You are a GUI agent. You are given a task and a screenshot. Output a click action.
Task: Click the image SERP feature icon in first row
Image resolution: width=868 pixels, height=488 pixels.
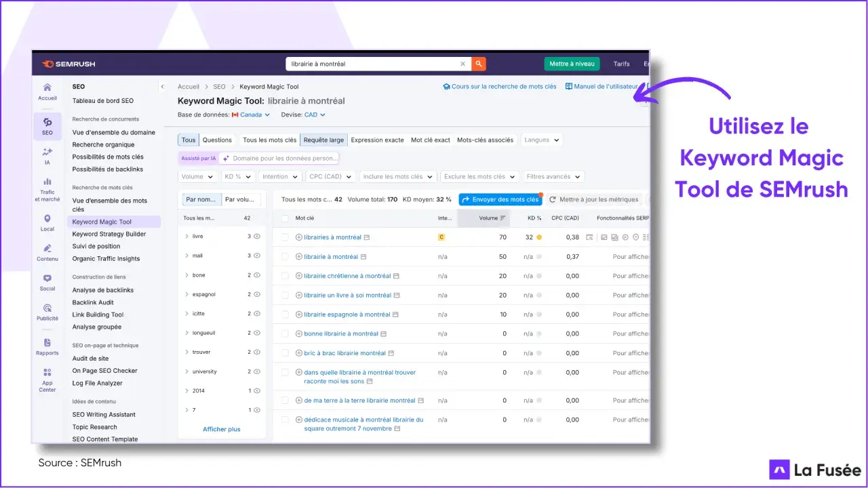(x=603, y=237)
